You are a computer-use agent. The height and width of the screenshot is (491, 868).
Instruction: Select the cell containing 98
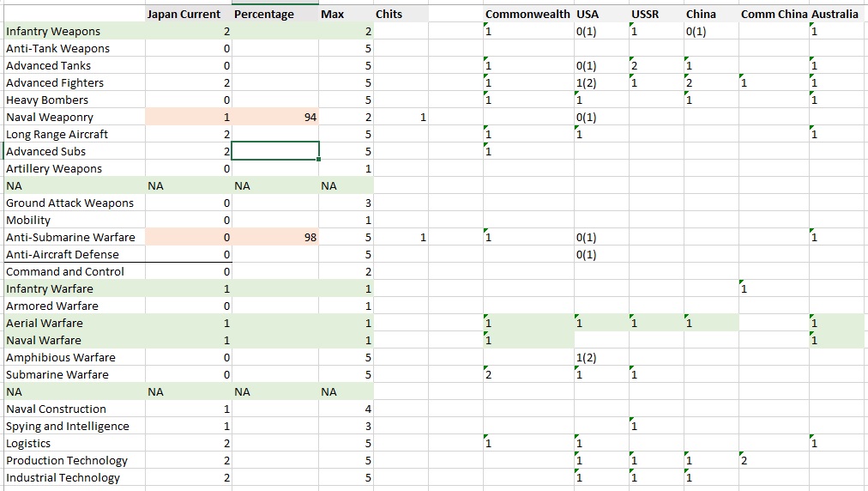274,238
